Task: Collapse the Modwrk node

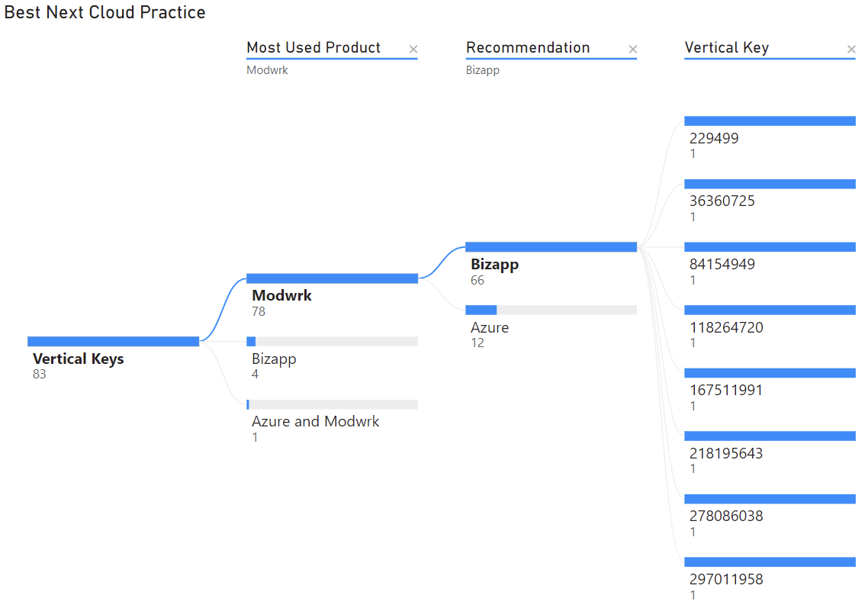Action: coord(332,278)
